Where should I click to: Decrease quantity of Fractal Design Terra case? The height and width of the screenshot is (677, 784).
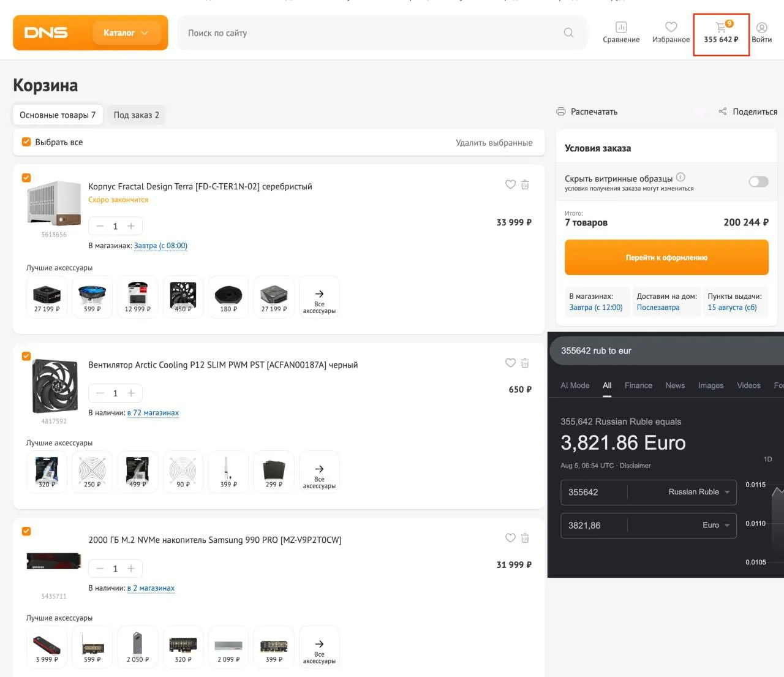[100, 226]
